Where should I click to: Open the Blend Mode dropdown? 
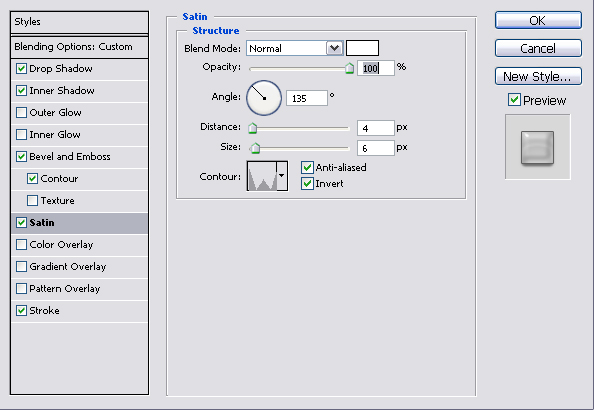[x=295, y=49]
